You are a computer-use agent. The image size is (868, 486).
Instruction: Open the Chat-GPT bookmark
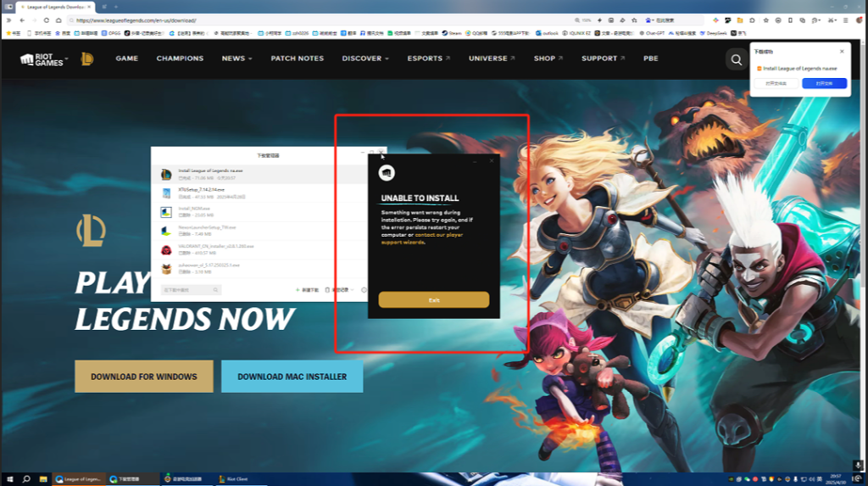(x=652, y=33)
